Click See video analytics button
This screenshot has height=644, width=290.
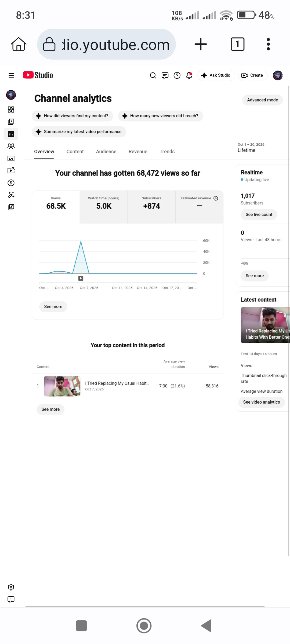(262, 402)
